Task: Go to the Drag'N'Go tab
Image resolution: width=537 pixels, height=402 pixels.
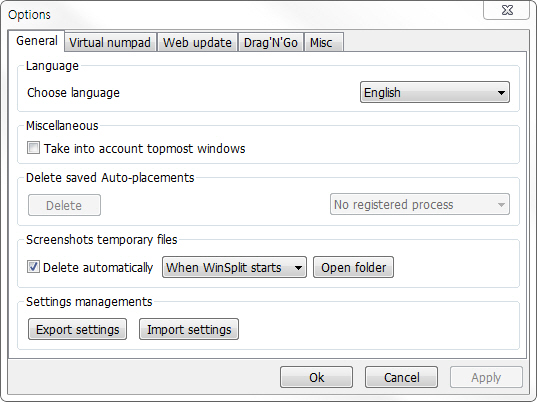Action: [x=271, y=42]
